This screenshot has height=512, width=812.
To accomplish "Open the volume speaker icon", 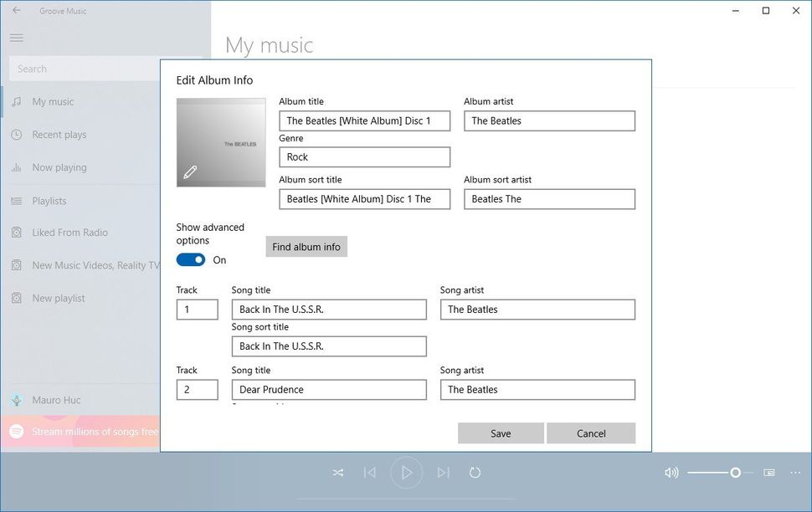I will coord(671,472).
